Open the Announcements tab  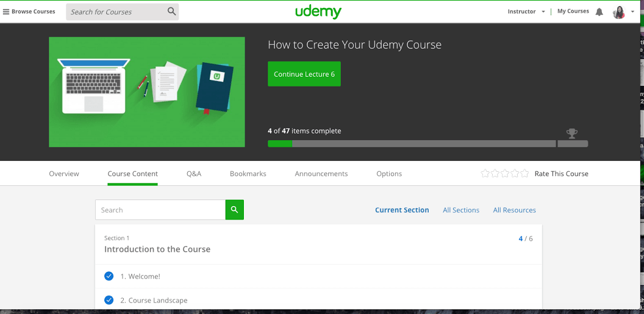(321, 174)
